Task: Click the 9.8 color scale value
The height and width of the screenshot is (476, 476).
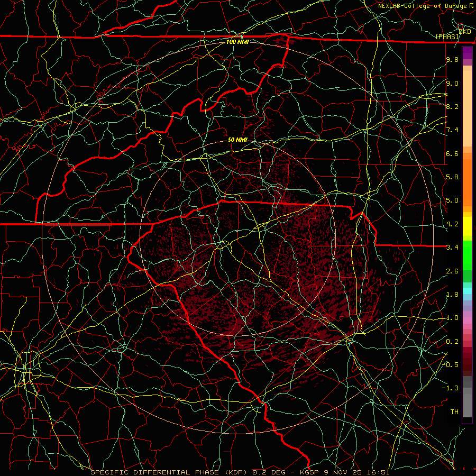Action: pos(452,59)
